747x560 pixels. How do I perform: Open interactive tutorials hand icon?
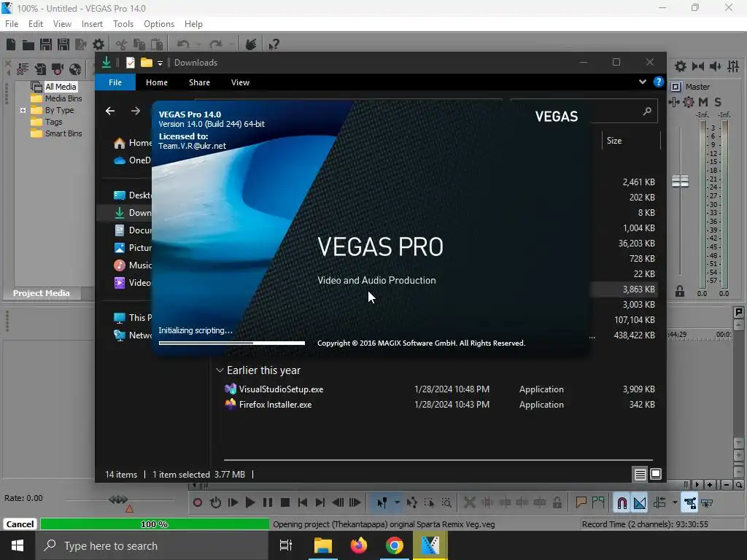251,44
